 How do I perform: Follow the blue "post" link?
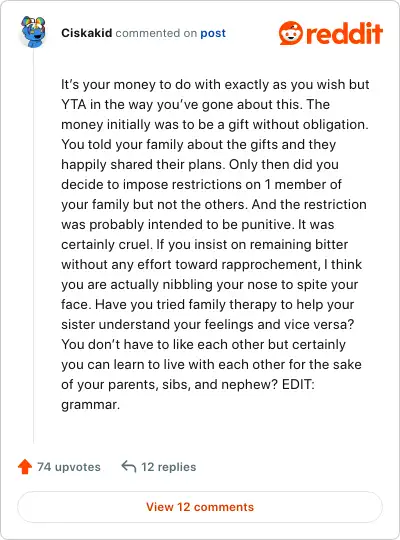[213, 33]
